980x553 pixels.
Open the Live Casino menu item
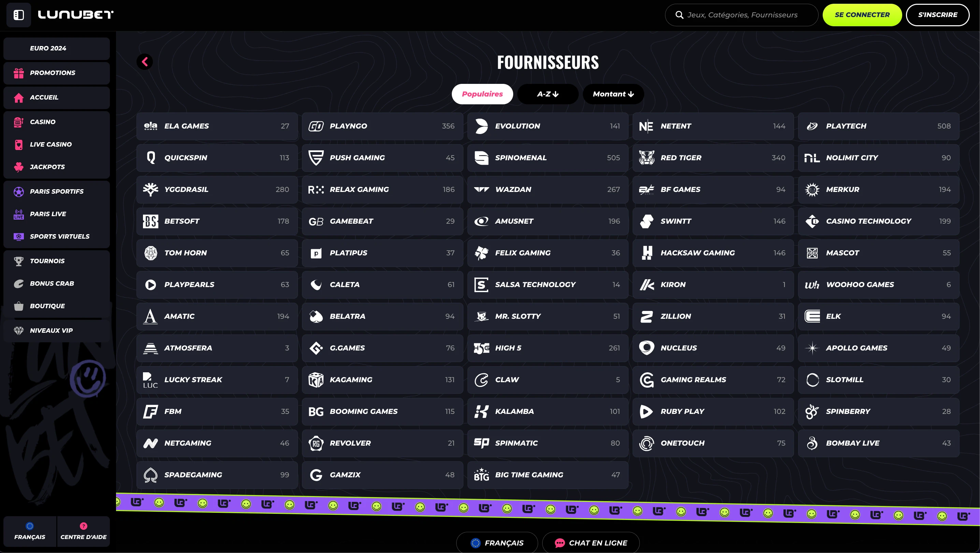pyautogui.click(x=57, y=145)
